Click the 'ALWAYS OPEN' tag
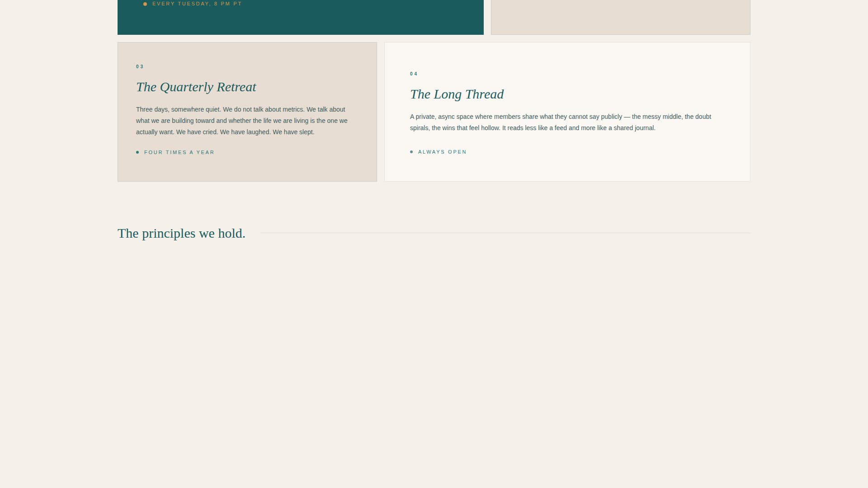The image size is (868, 488). (x=442, y=152)
